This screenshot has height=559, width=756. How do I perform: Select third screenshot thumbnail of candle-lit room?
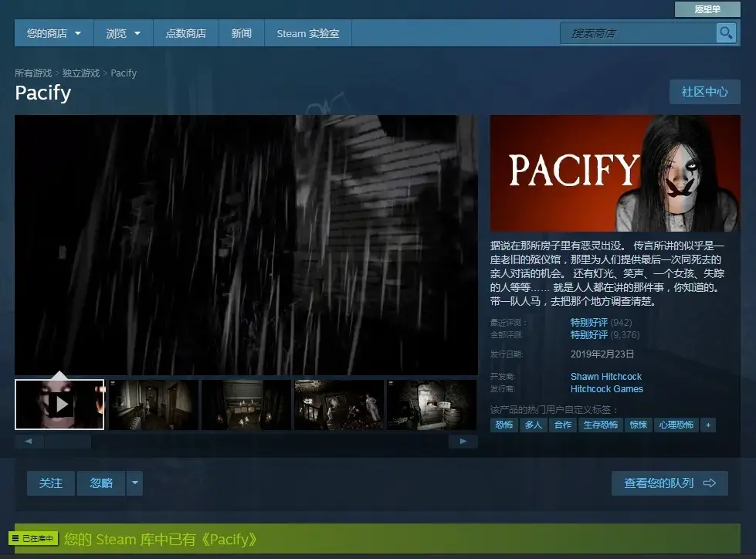pos(246,405)
